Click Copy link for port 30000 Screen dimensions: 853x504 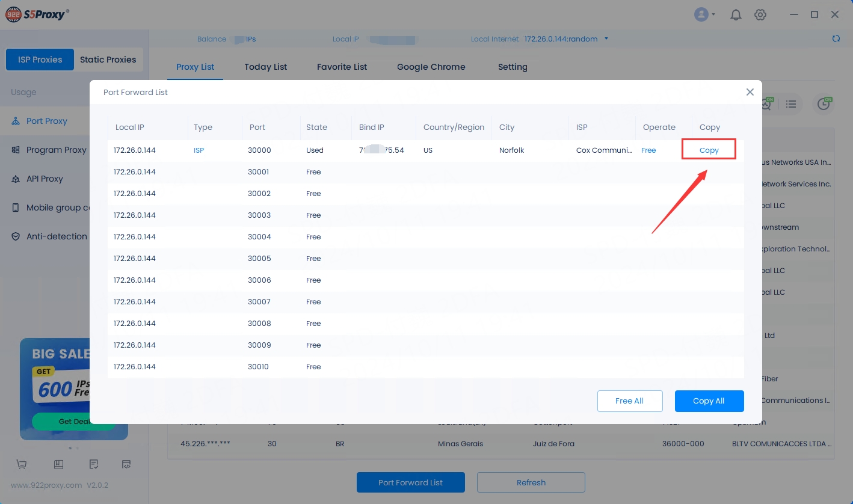point(709,150)
